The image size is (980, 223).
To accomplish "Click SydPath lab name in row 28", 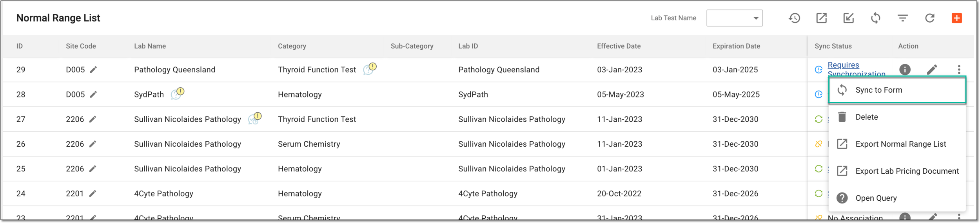I will click(149, 94).
